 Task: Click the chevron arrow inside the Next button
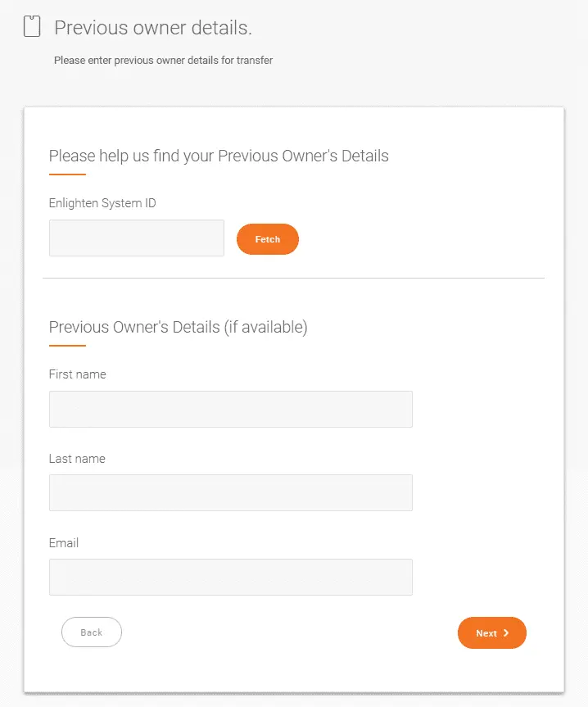[506, 633]
